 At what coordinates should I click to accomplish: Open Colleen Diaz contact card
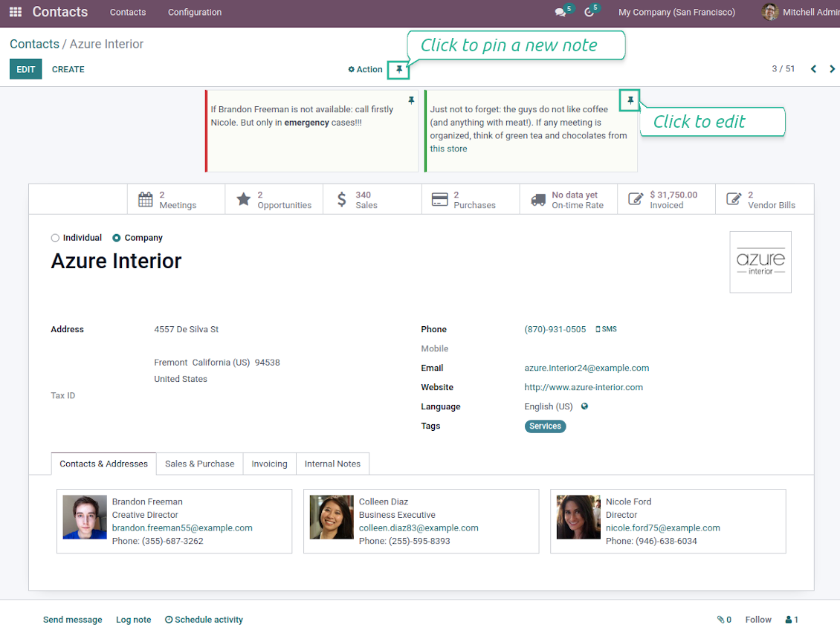pos(421,521)
